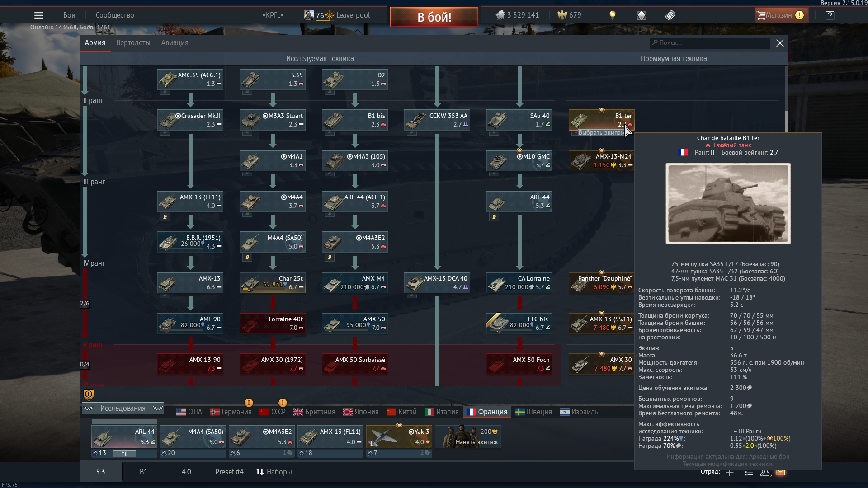Open the Battle Pass BP icon
Viewport: 868px width, 488px height.
coord(670,15)
